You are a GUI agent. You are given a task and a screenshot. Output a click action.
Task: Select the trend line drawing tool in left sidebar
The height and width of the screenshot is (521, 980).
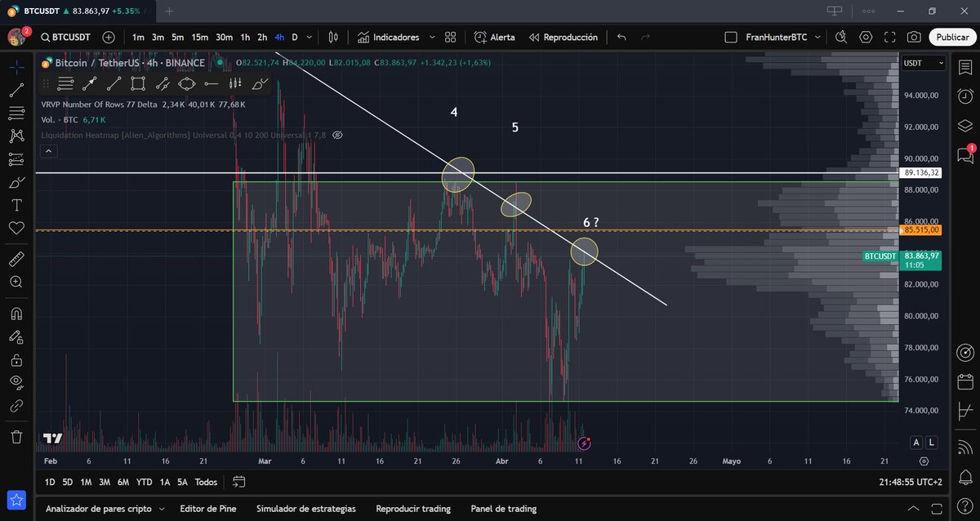(16, 90)
